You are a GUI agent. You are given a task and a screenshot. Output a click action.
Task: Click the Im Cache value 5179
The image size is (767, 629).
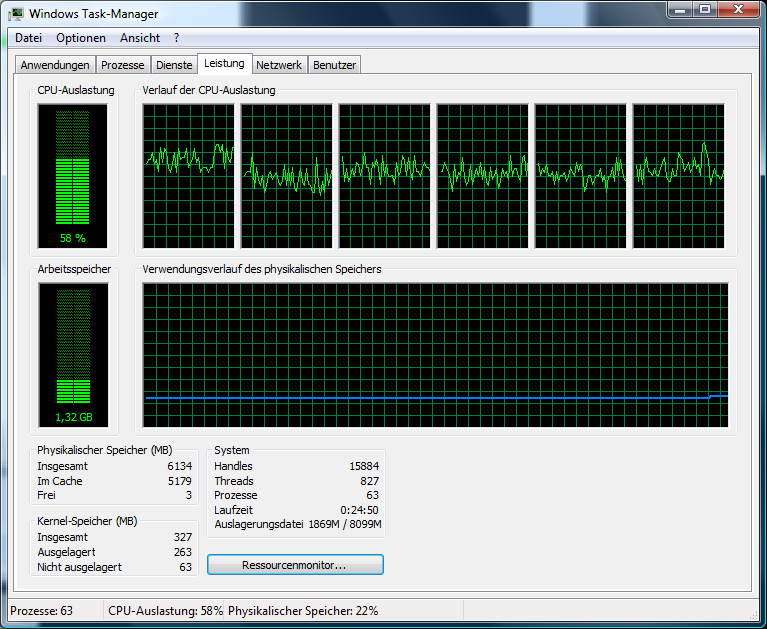click(x=180, y=481)
